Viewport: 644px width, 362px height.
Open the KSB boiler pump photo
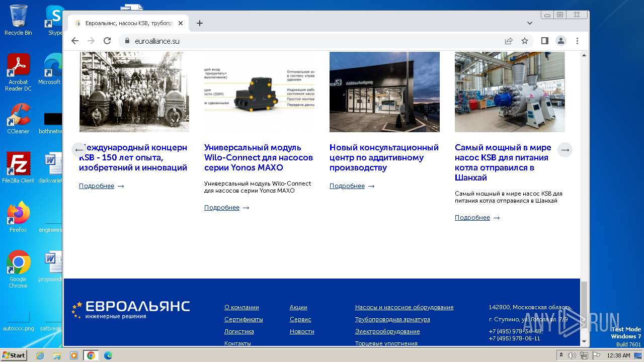(510, 92)
